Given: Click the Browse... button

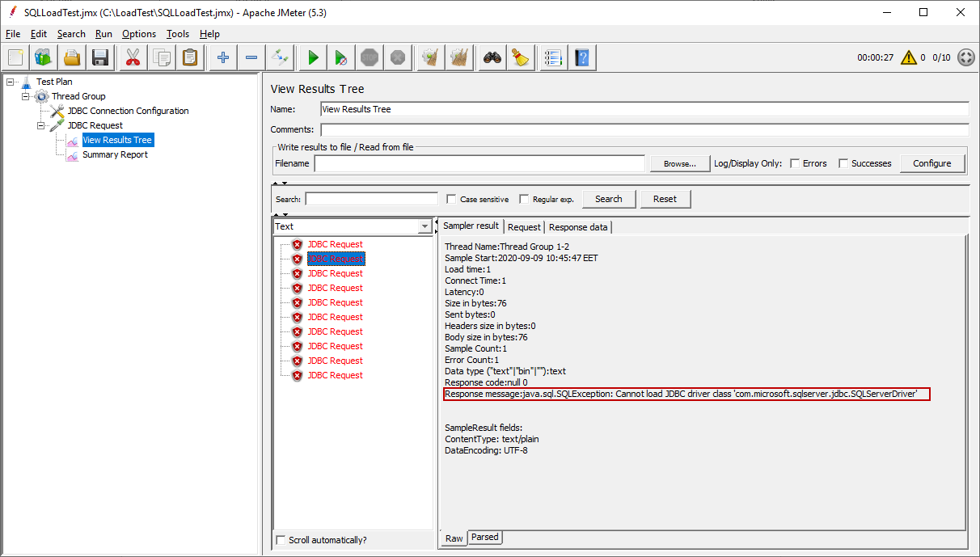Looking at the screenshot, I should [679, 163].
